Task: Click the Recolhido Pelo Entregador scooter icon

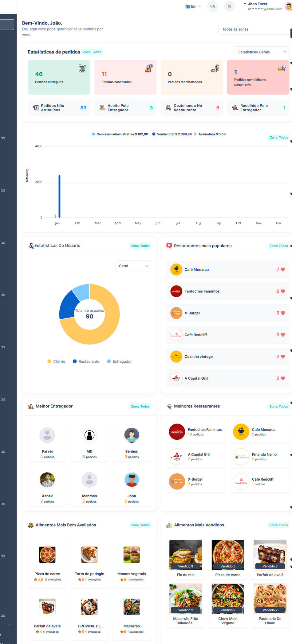Action: [x=235, y=108]
